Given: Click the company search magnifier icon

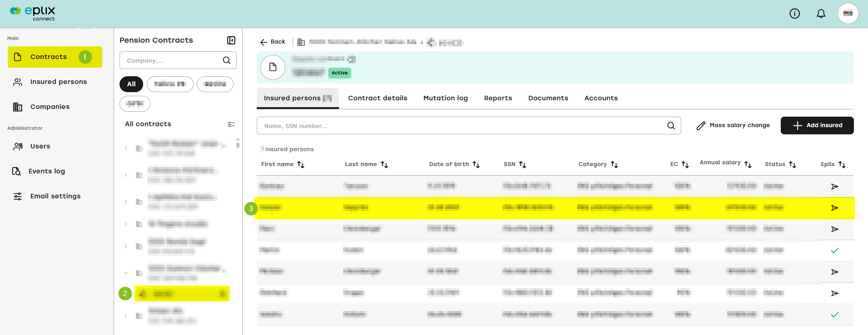Looking at the screenshot, I should [226, 60].
